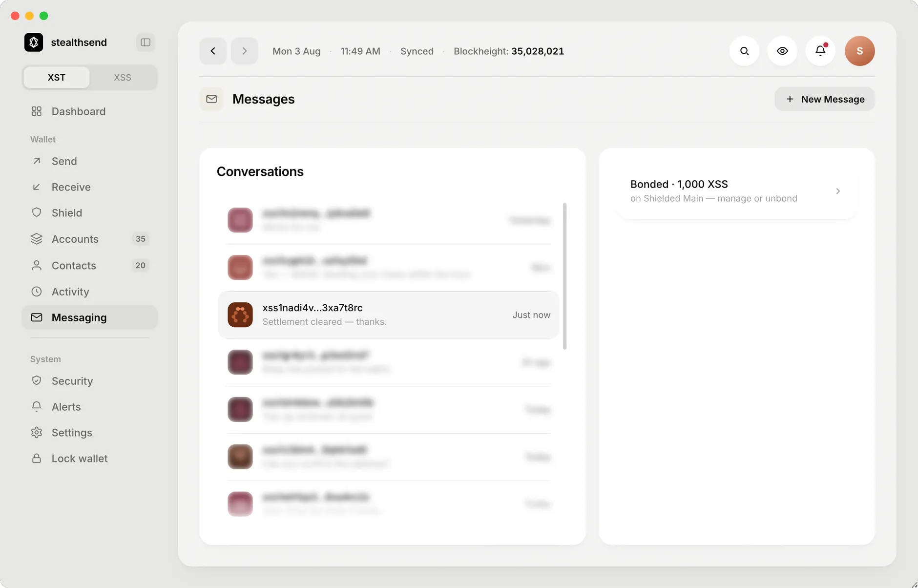Click Lock wallet
Viewport: 918px width, 588px height.
(90, 459)
